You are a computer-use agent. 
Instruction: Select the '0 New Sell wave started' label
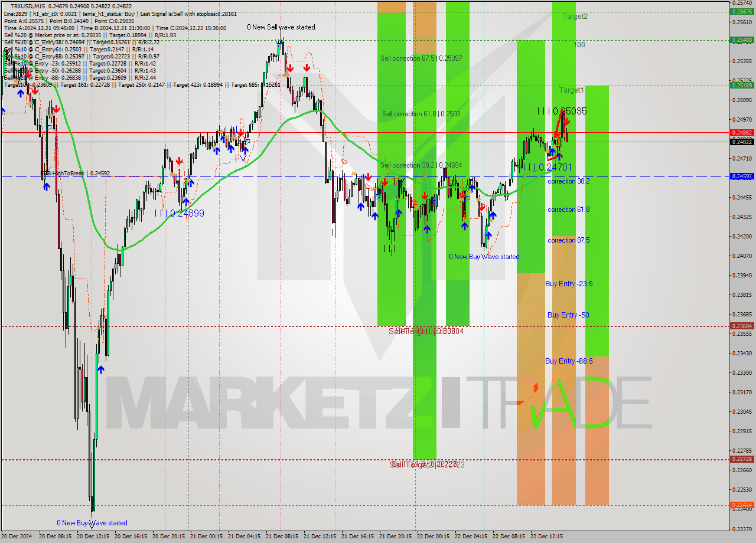click(x=281, y=27)
